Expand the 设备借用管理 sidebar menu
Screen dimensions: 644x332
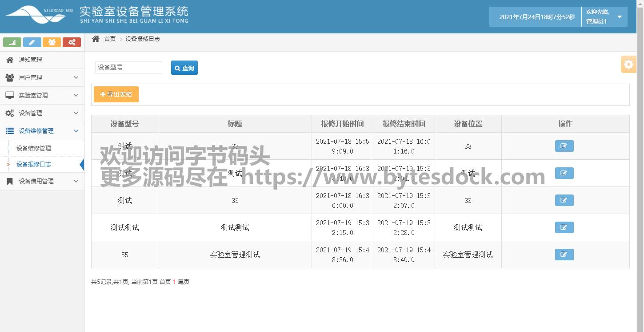coord(42,181)
